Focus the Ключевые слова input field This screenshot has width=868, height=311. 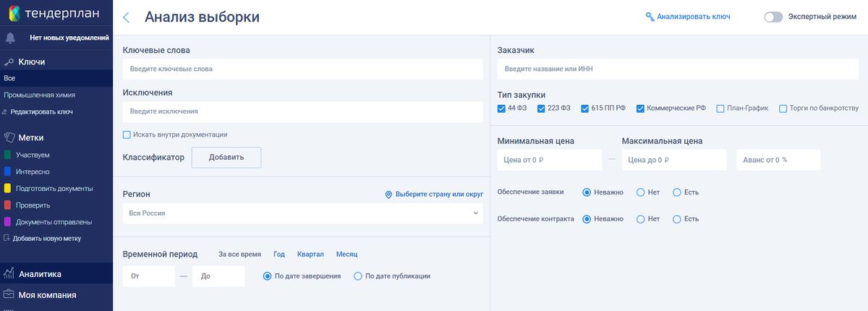point(302,69)
